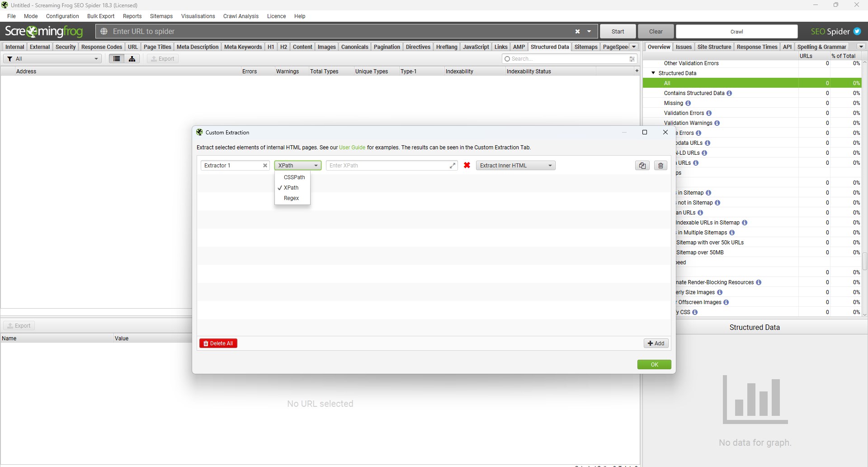Clear the Extractor 1 name field
The width and height of the screenshot is (868, 467).
coord(265,166)
